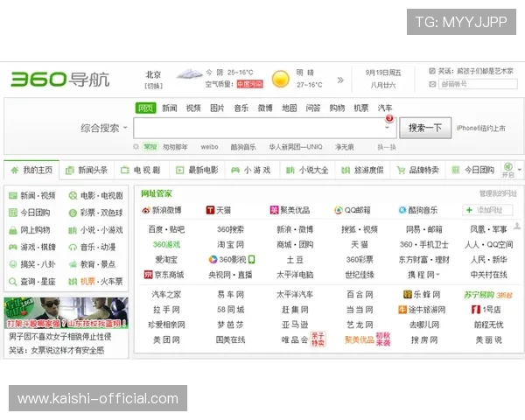525x420 pixels.
Task: Click the weather forward double-arrow icon
Action: click(x=340, y=80)
